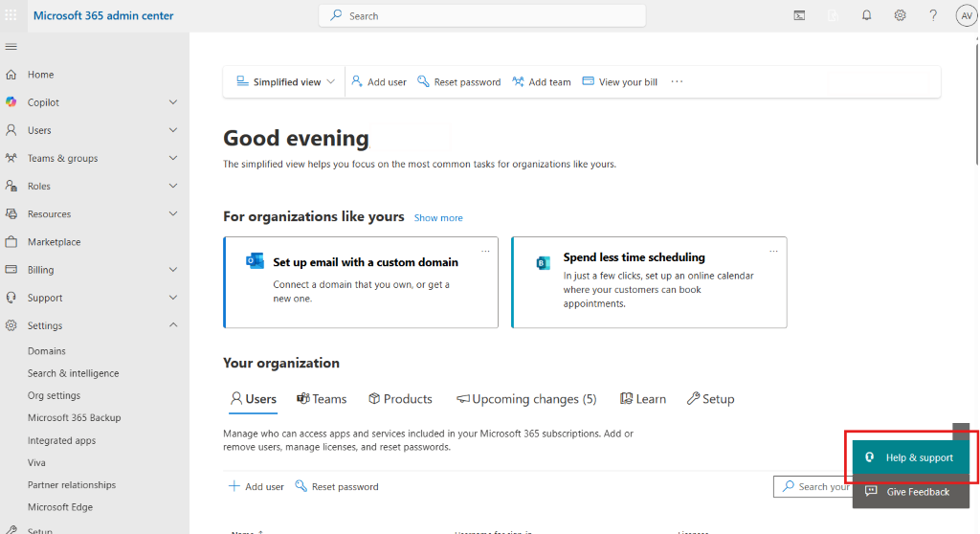
Task: Open Partner relationships
Action: point(71,484)
